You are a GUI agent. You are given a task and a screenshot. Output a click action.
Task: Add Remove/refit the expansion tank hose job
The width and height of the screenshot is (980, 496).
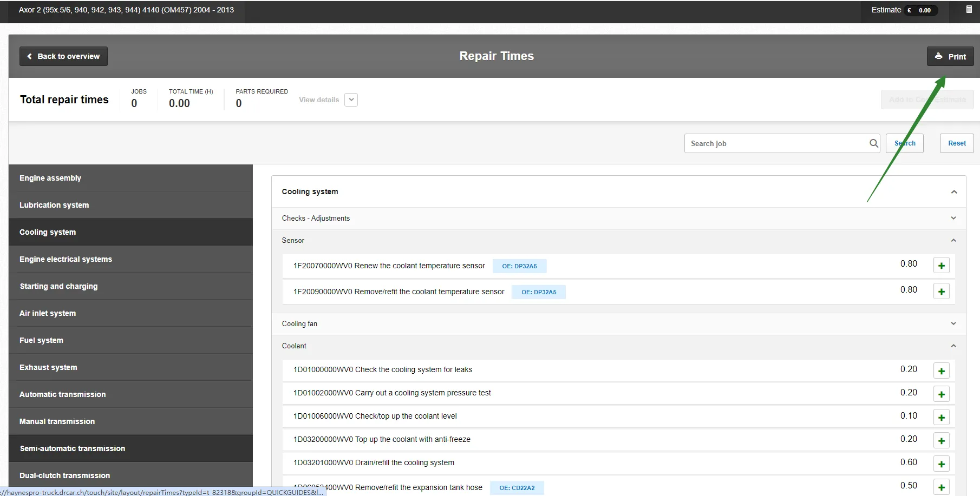pos(942,487)
